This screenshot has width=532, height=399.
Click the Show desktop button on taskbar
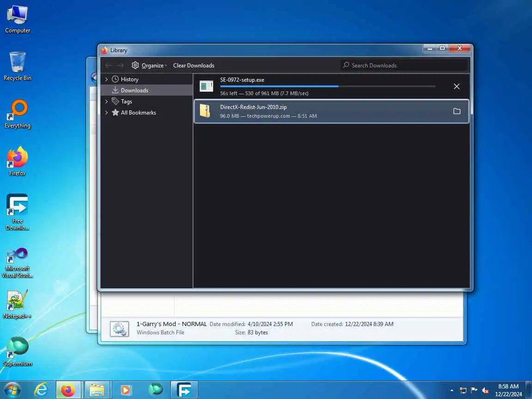[529, 390]
